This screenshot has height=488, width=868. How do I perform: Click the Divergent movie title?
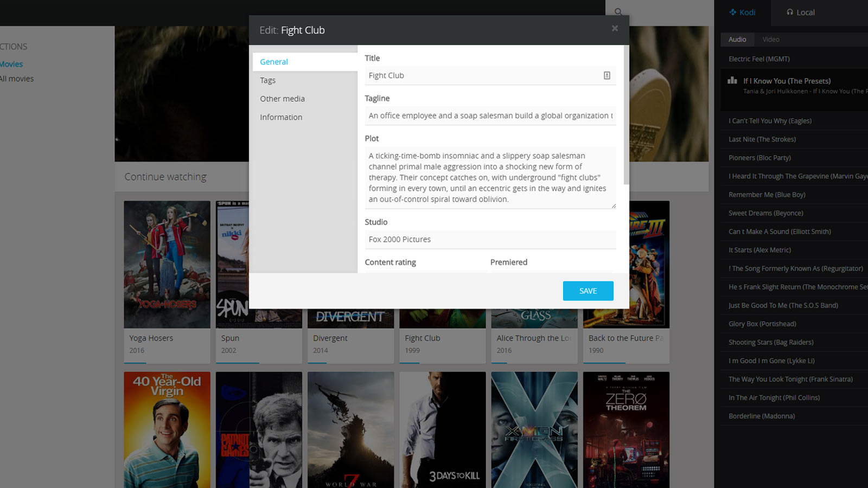[x=330, y=338]
